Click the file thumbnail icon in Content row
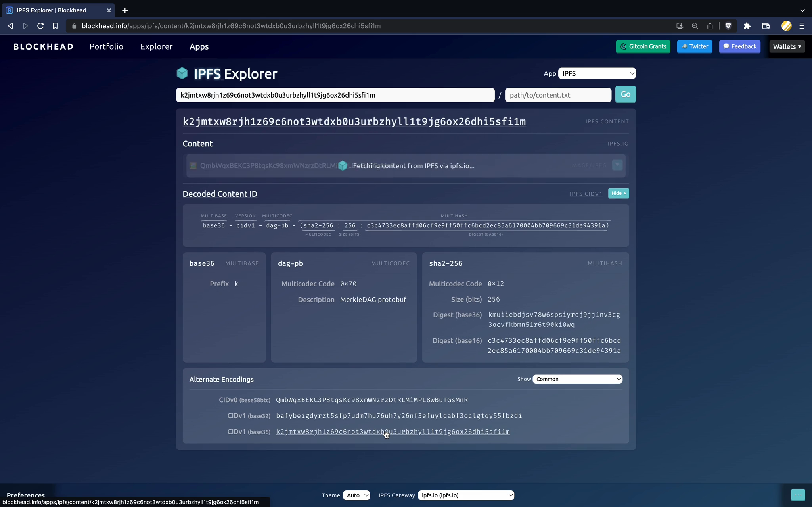 tap(193, 165)
